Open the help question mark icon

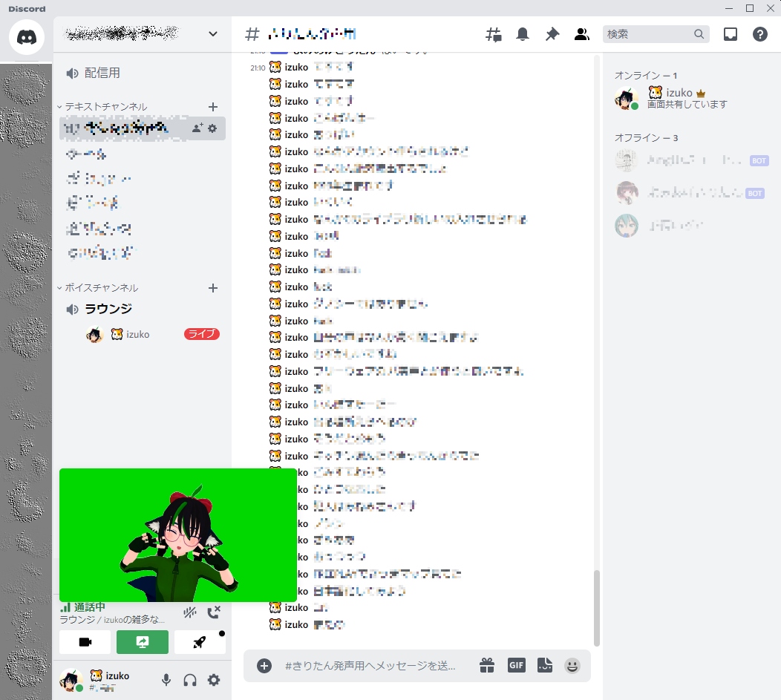click(760, 34)
